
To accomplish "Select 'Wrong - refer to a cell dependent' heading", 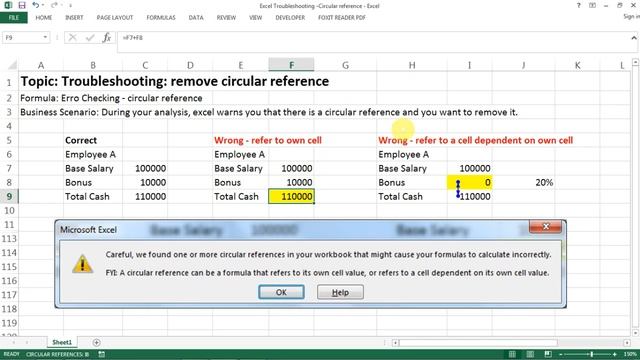I will pyautogui.click(x=475, y=140).
